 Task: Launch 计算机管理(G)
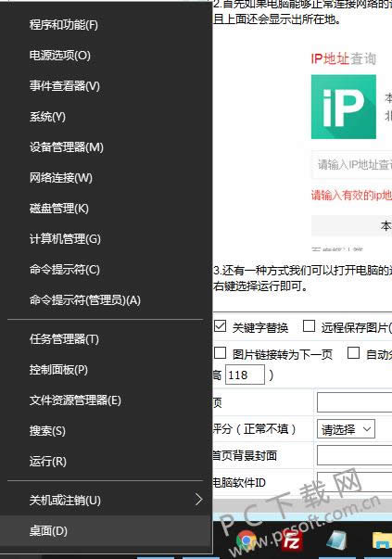coord(107,239)
